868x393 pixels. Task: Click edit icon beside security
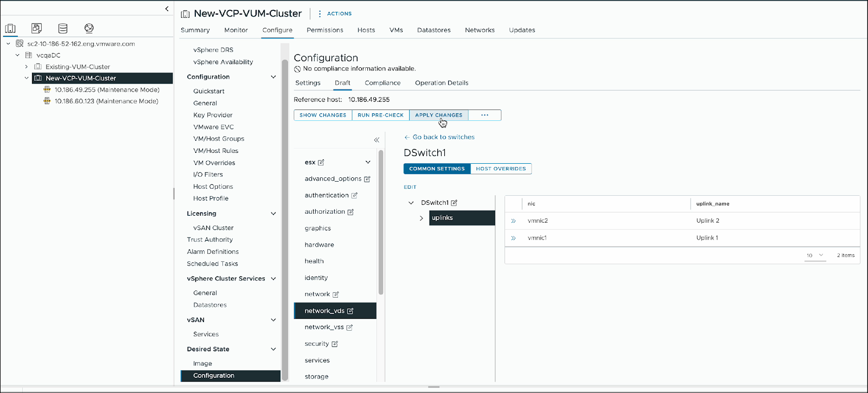[x=335, y=344]
